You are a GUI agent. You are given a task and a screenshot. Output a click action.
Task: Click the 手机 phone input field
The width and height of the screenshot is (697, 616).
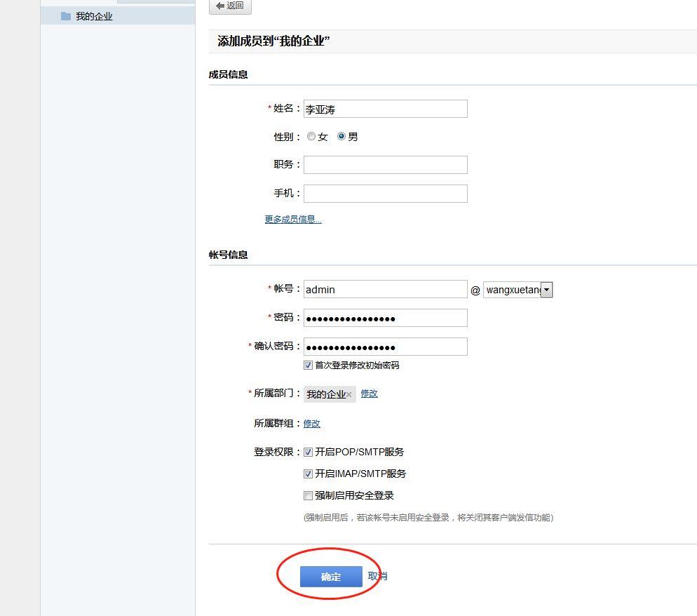tap(385, 193)
